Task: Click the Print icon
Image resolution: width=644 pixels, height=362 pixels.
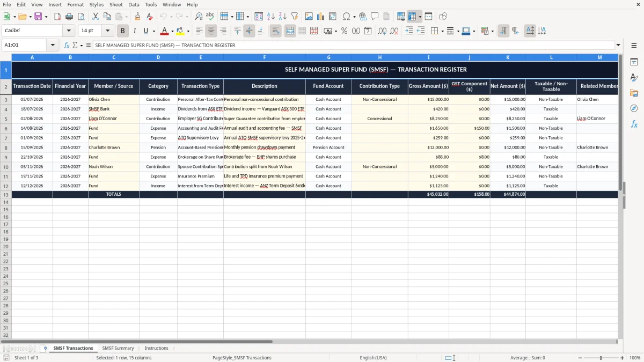Action: tap(69, 17)
